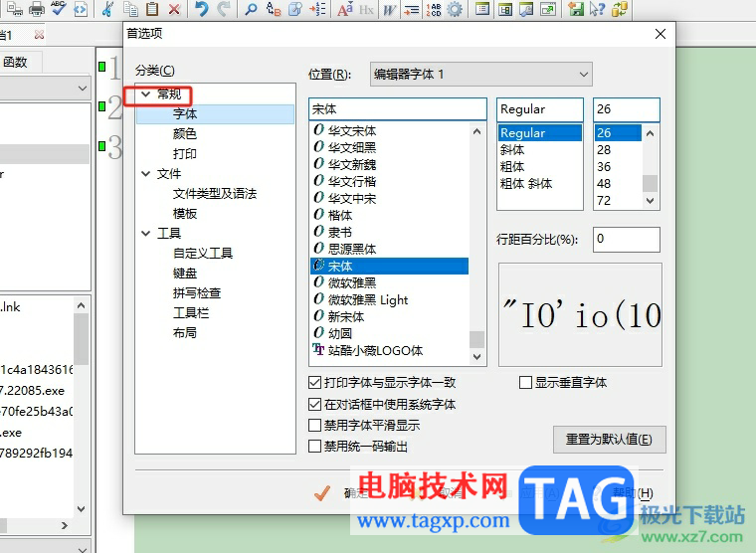Click the sidebar file list scrollbar thumb
Screen dimensions: 756x553
point(82,338)
